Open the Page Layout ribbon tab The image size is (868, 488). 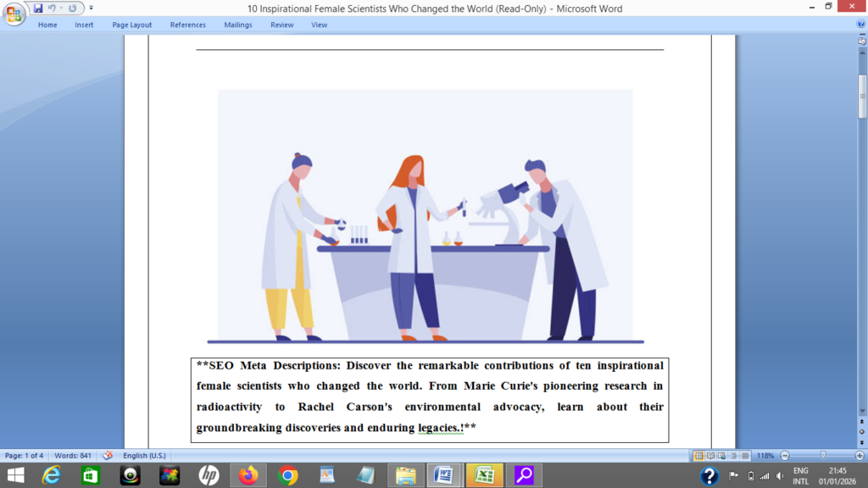click(x=131, y=25)
